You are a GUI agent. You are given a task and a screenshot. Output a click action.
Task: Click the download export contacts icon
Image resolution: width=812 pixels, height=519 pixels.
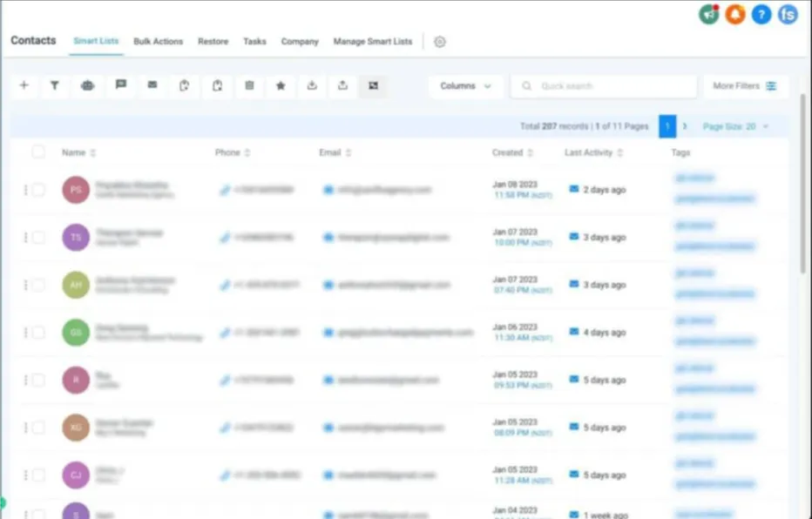pyautogui.click(x=312, y=85)
